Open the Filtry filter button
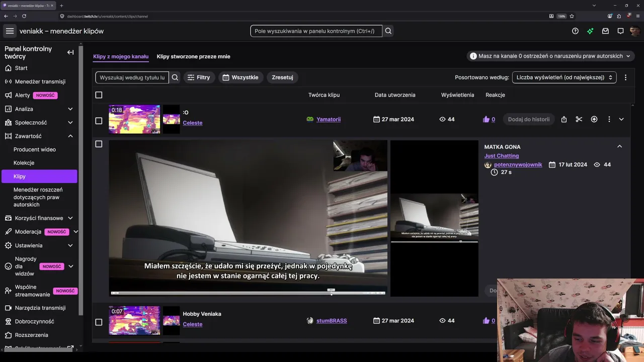The image size is (644, 362). [199, 77]
